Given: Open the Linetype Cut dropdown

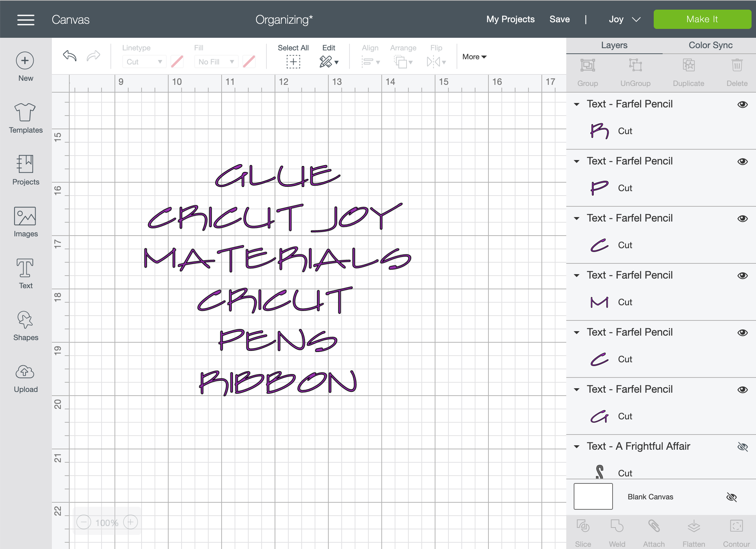Looking at the screenshot, I should coord(144,62).
